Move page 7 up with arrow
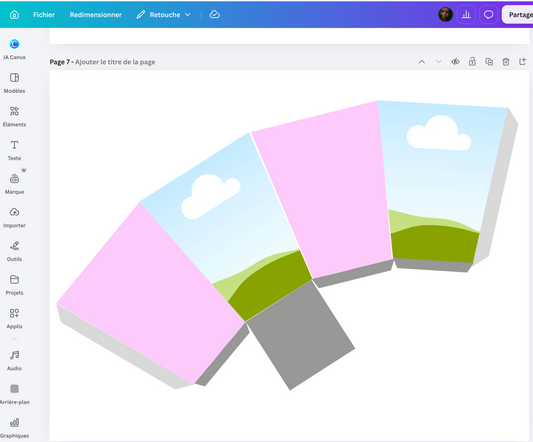This screenshot has height=442, width=533. point(422,62)
